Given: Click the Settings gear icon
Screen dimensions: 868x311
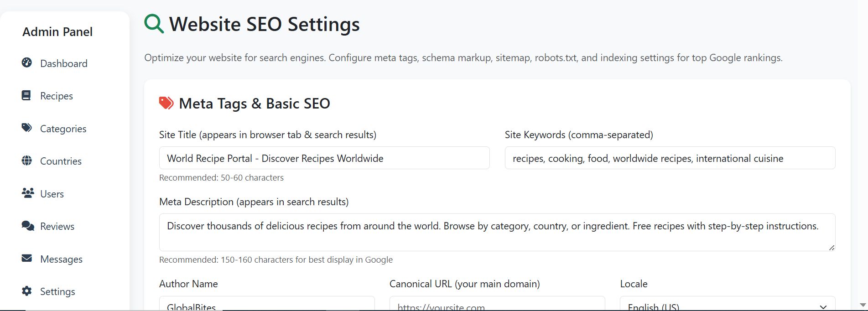Looking at the screenshot, I should 27,291.
